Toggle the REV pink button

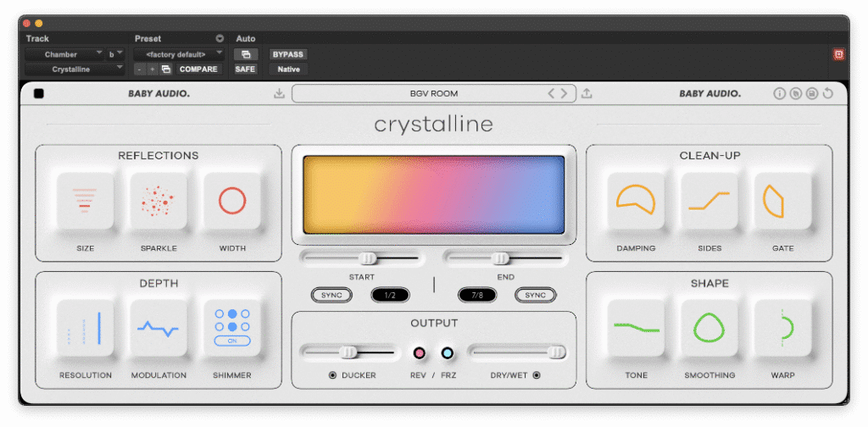(419, 353)
